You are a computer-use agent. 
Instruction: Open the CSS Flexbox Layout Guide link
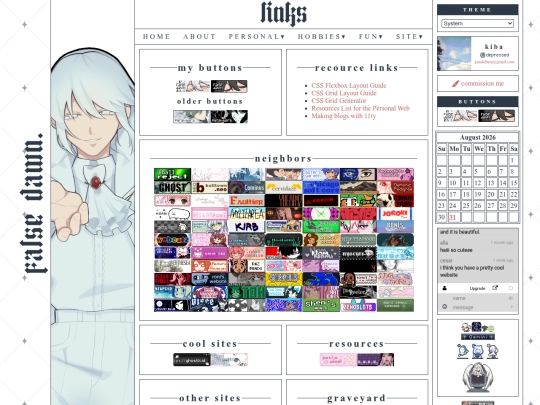coord(349,85)
